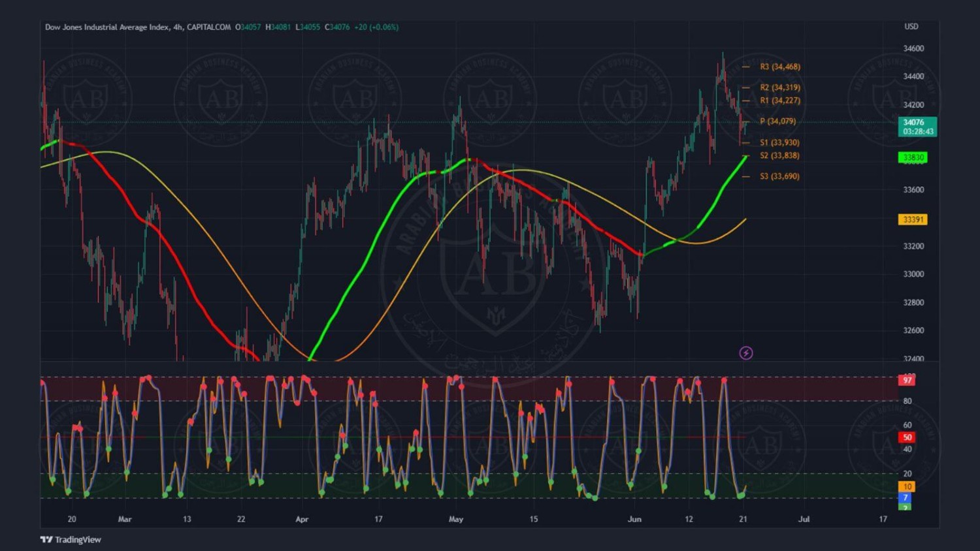Click the current price tag 34076
The image size is (980, 551).
tap(917, 127)
